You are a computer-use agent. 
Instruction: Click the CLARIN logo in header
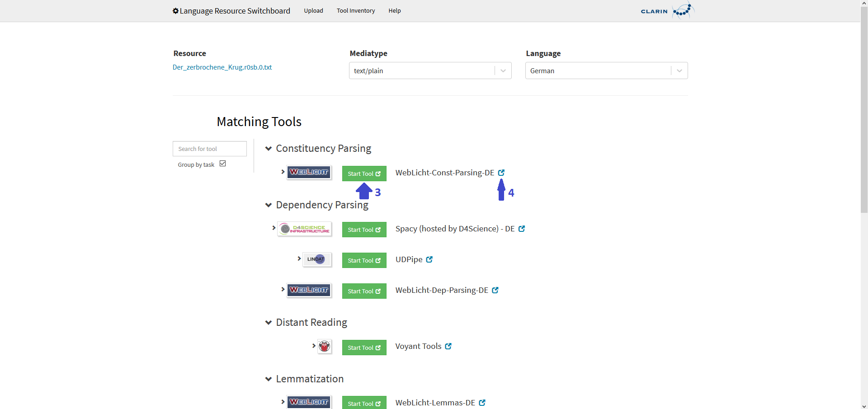(x=667, y=11)
